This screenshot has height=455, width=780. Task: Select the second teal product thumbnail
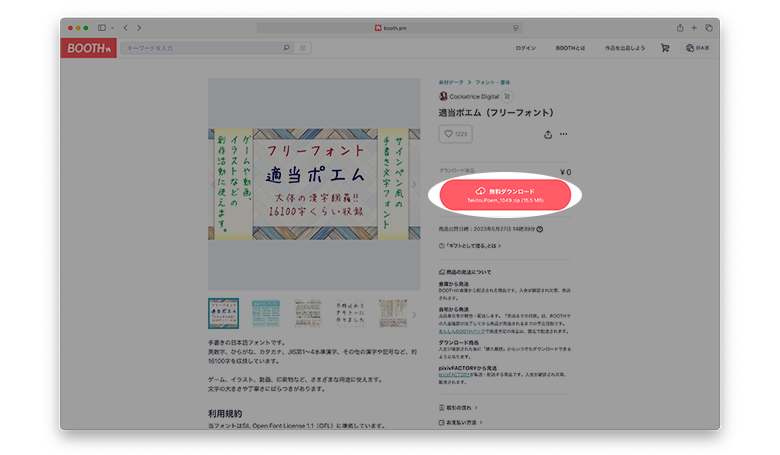[x=266, y=313]
